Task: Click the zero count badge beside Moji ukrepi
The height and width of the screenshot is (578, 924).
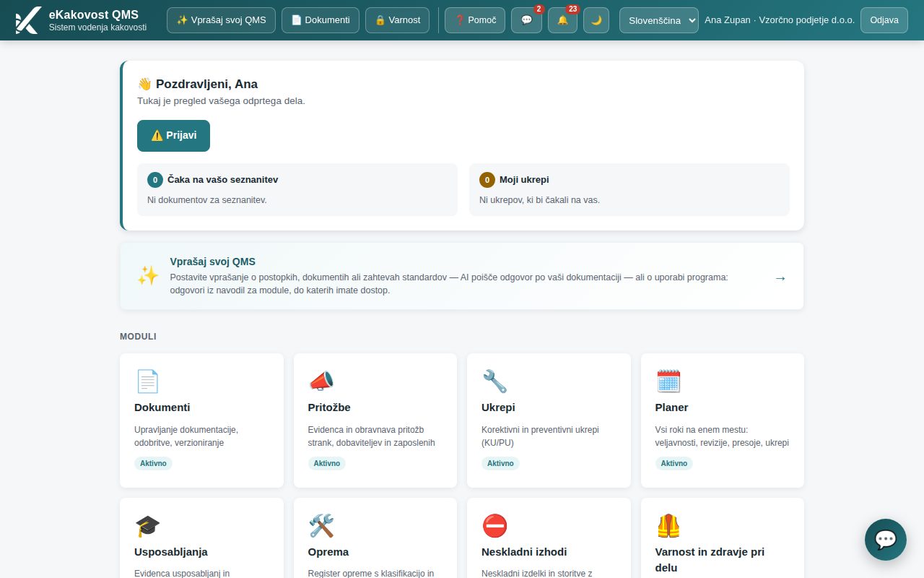Action: (487, 180)
